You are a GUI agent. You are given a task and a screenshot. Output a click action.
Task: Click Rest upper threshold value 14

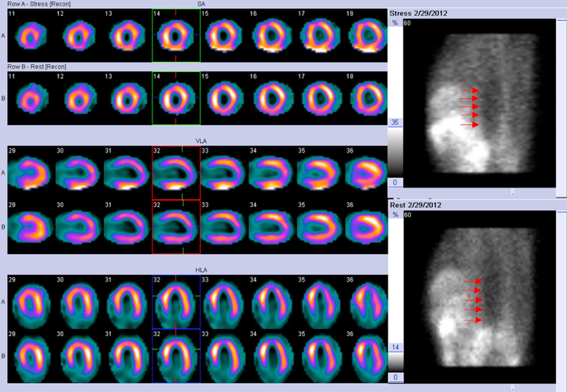point(396,347)
